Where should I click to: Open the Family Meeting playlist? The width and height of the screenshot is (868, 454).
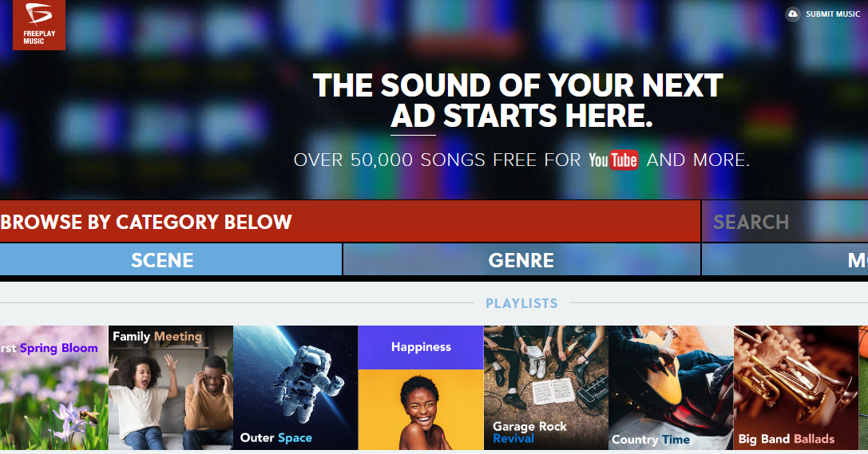[171, 388]
